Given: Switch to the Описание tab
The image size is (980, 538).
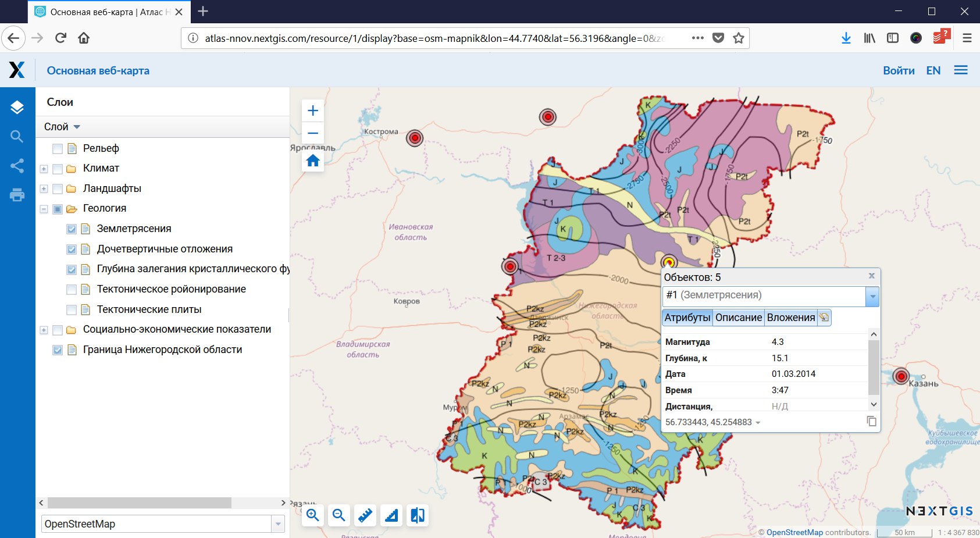Looking at the screenshot, I should (x=739, y=318).
